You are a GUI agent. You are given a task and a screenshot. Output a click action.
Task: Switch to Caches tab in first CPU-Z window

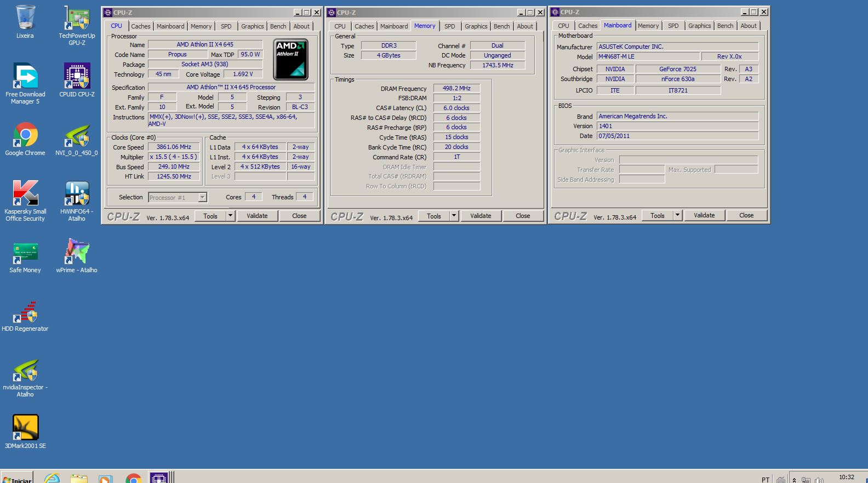click(141, 26)
